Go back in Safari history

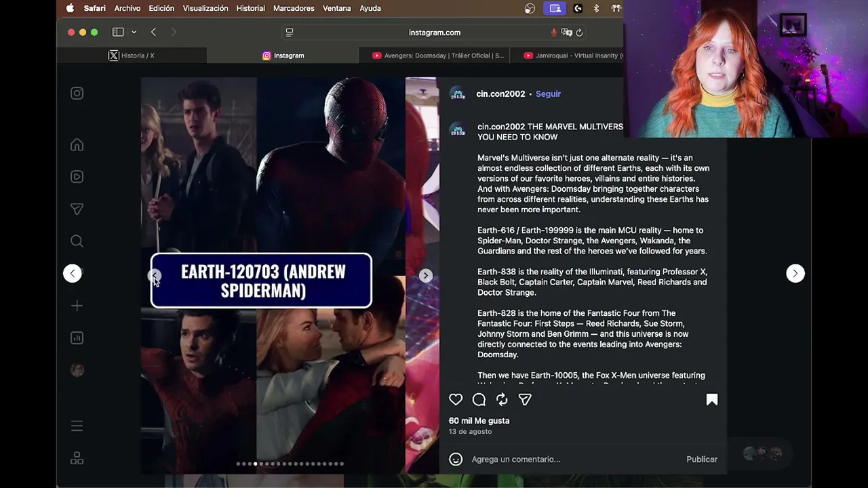[154, 32]
